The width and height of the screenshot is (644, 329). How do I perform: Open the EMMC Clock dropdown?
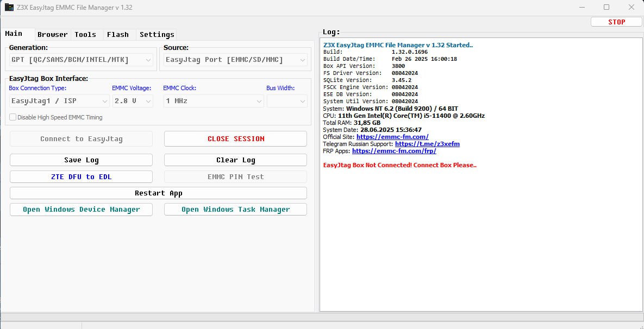214,101
